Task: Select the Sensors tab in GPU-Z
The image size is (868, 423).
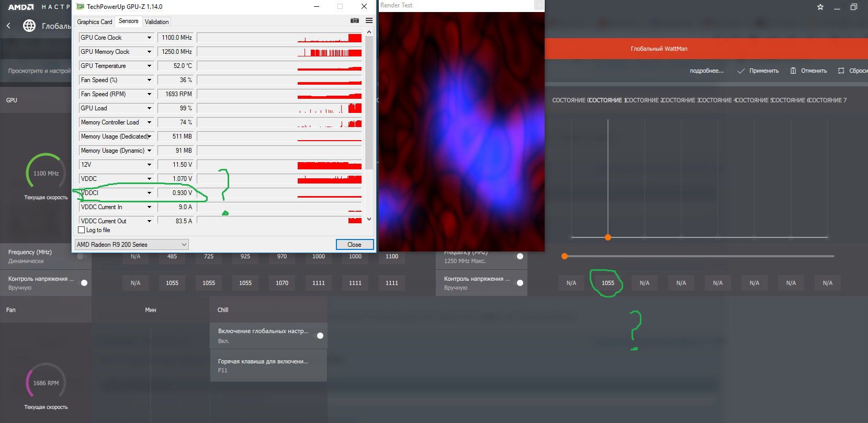Action: [x=129, y=21]
